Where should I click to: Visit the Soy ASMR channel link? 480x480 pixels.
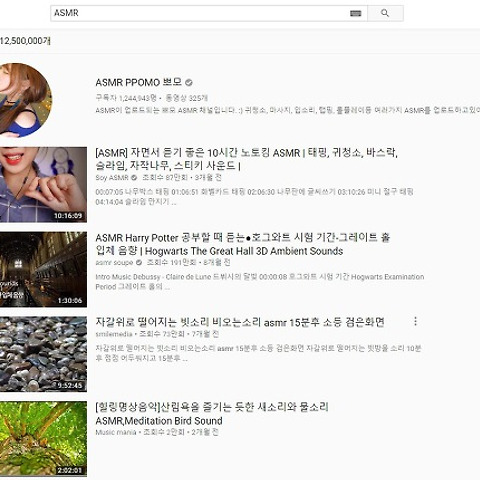click(112, 178)
